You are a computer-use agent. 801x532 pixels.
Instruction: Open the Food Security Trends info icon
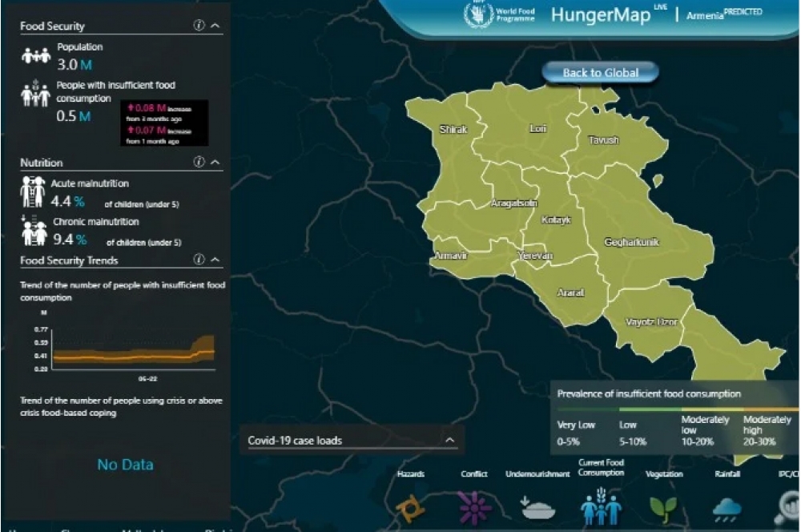click(199, 260)
